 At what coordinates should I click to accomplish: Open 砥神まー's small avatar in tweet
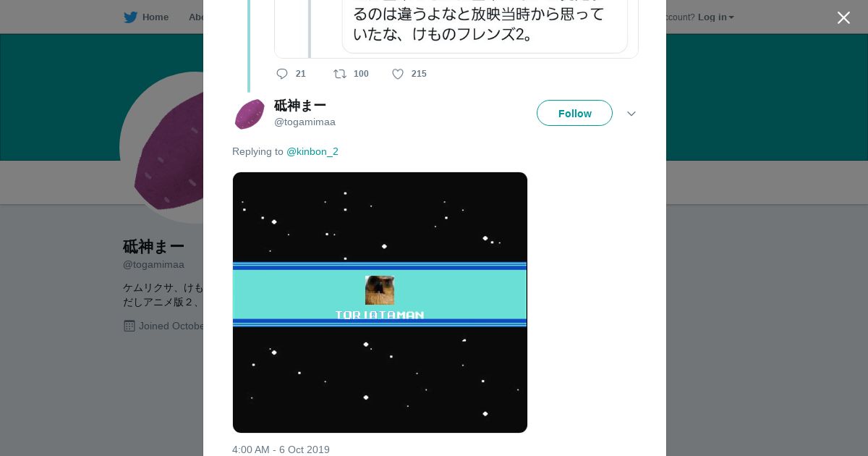(250, 114)
